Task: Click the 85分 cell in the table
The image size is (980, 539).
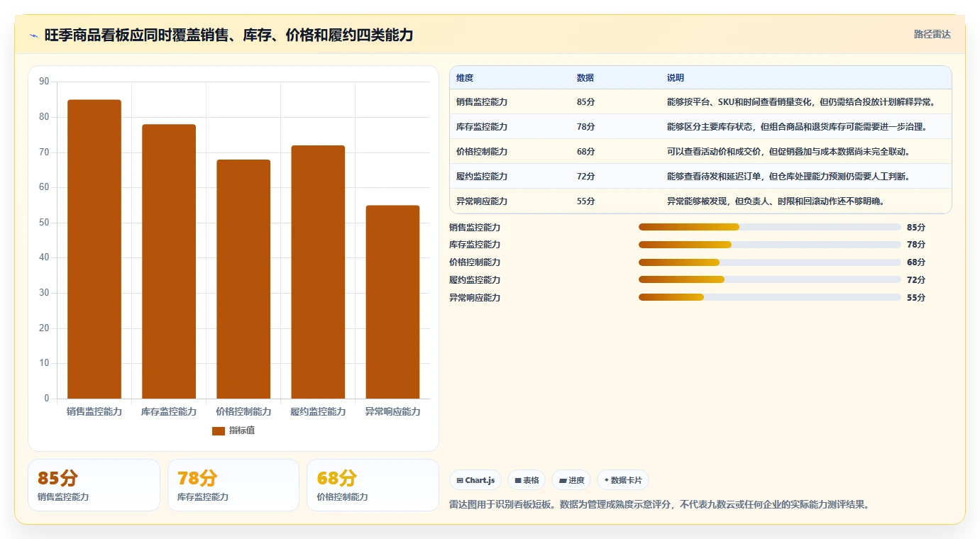Action: coord(586,101)
